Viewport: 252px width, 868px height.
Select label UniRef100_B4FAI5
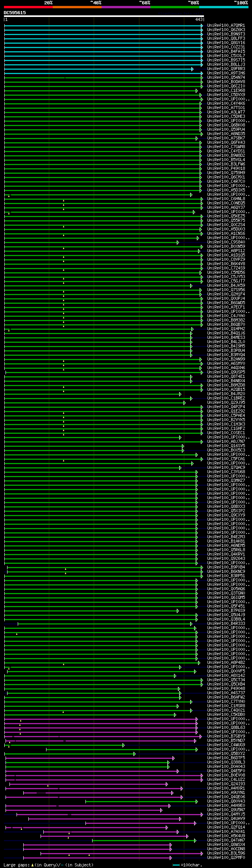tap(226, 52)
